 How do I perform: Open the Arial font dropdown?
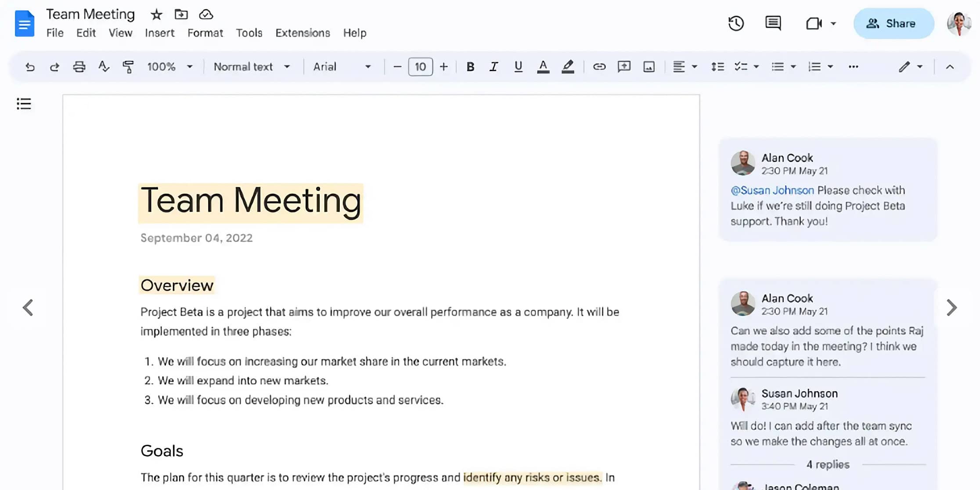(342, 67)
